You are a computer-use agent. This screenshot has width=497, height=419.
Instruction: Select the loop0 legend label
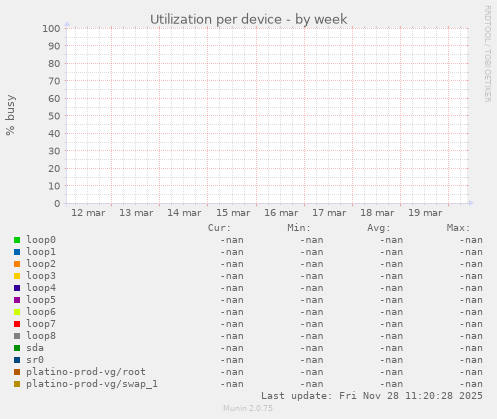point(41,240)
